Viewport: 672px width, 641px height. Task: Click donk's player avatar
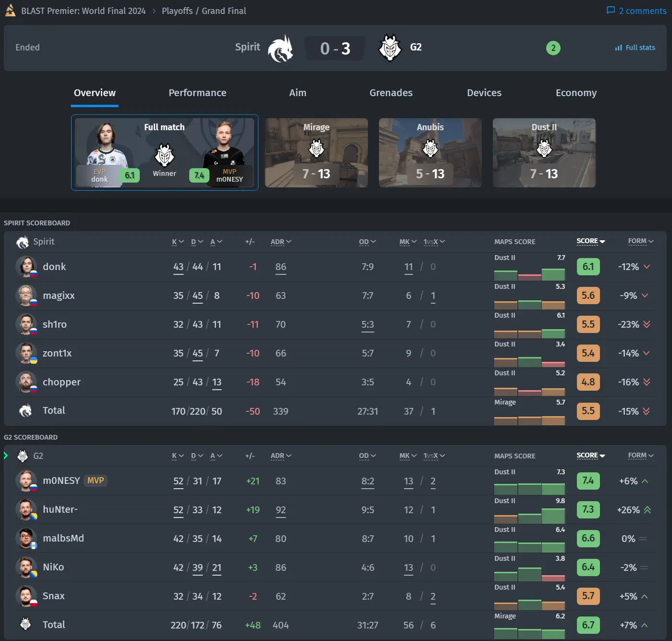[26, 267]
